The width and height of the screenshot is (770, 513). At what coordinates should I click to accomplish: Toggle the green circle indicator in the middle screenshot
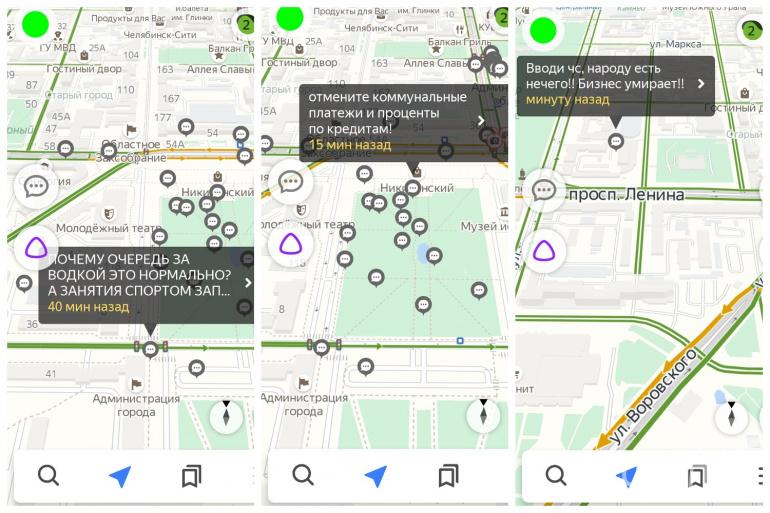point(290,16)
